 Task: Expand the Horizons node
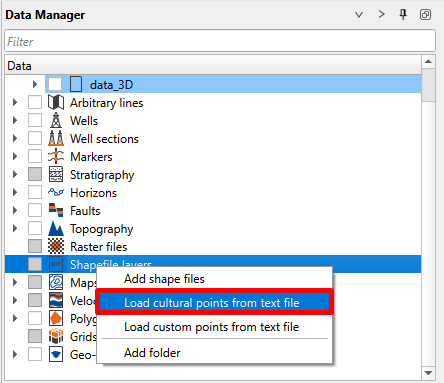tap(15, 192)
